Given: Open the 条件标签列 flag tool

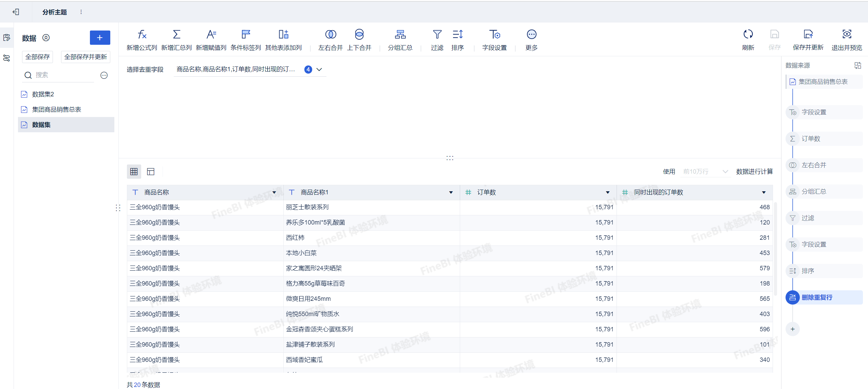Looking at the screenshot, I should (246, 34).
